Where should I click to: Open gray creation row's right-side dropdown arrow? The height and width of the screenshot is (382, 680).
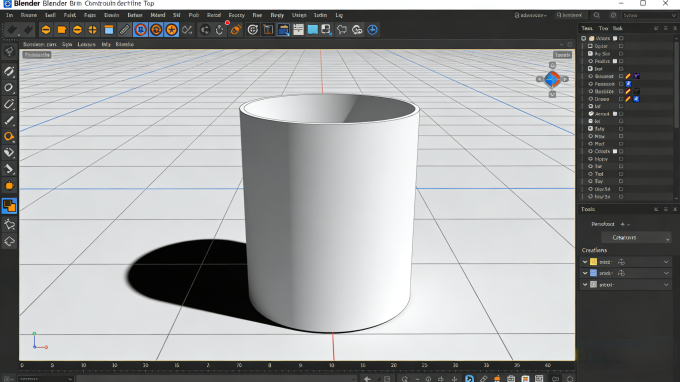point(666,285)
